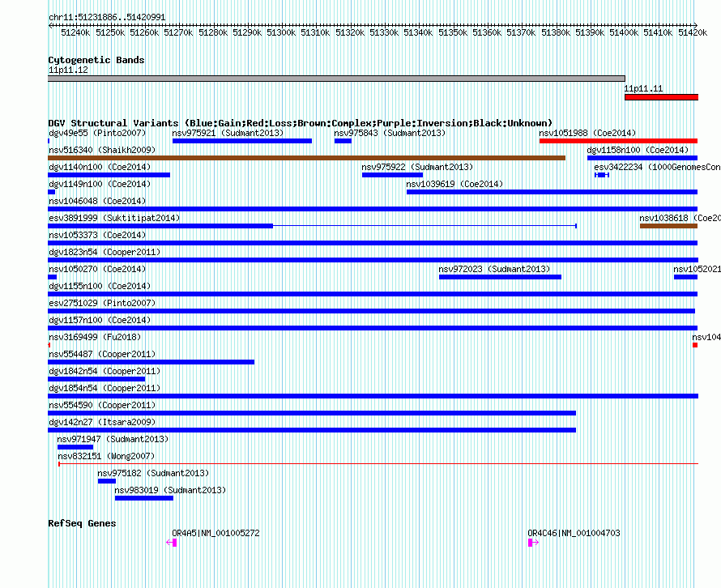Click the OR4C46 gene arrow glyph

[533, 543]
